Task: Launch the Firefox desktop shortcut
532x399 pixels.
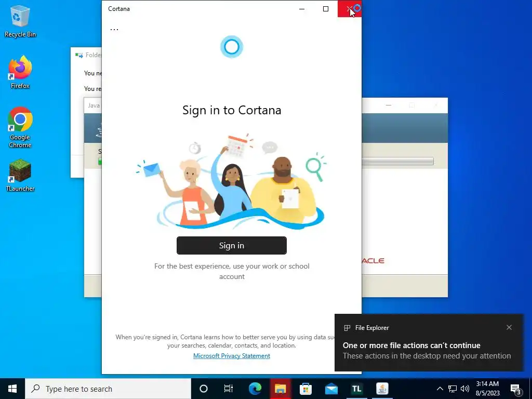Action: [20, 72]
